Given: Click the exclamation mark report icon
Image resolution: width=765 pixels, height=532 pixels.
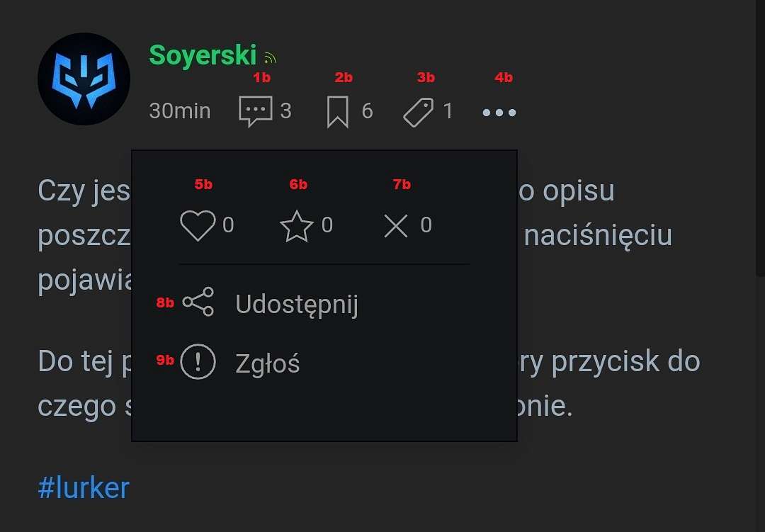Looking at the screenshot, I should [198, 362].
